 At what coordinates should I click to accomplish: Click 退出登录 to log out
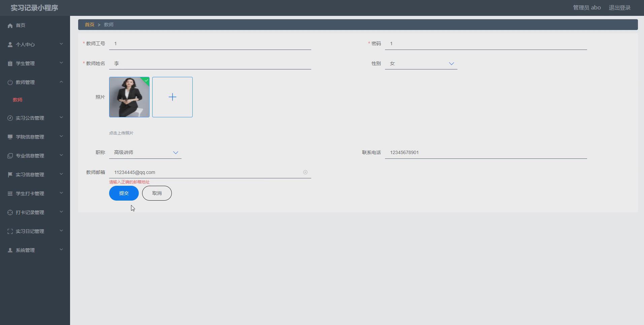coord(619,7)
